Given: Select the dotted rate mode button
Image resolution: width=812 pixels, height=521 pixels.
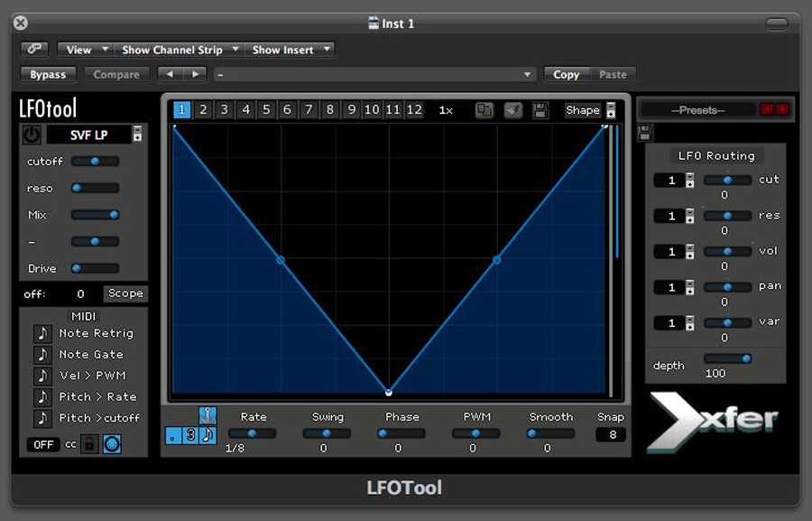Looking at the screenshot, I should (173, 435).
